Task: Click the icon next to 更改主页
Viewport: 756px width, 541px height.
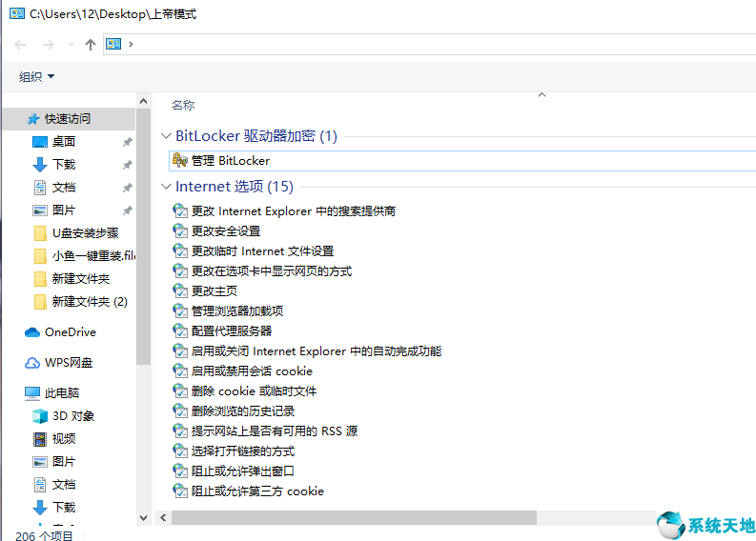Action: 180,291
